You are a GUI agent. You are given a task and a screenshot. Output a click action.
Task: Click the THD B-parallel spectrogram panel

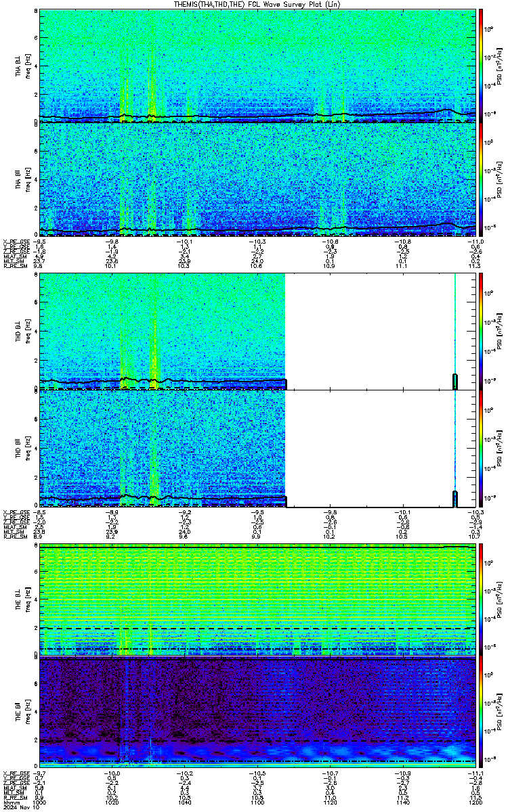257,447
